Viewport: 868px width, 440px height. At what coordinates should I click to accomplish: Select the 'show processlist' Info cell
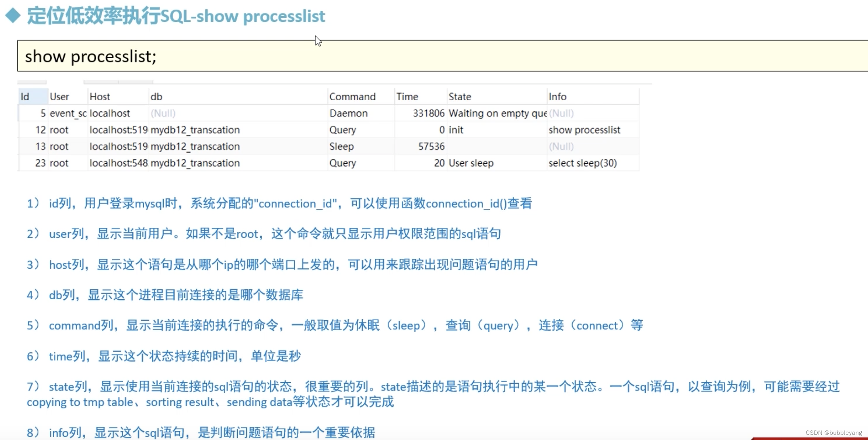[584, 130]
